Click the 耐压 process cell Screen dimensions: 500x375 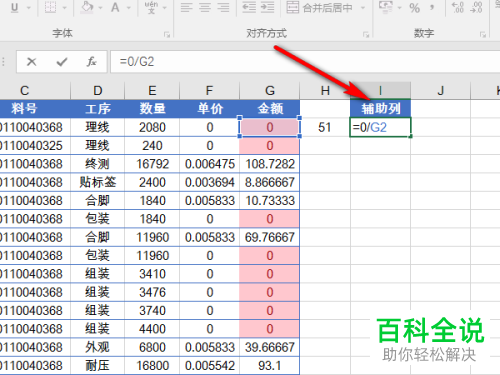(97, 365)
